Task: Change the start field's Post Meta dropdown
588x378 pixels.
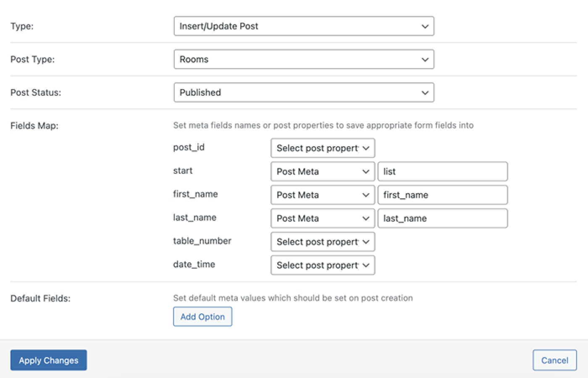Action: point(323,171)
